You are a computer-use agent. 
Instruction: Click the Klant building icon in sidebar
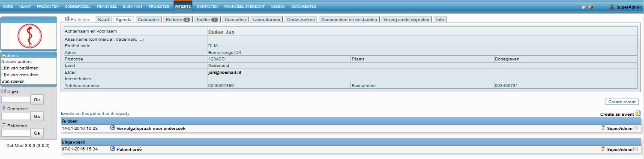[4, 91]
